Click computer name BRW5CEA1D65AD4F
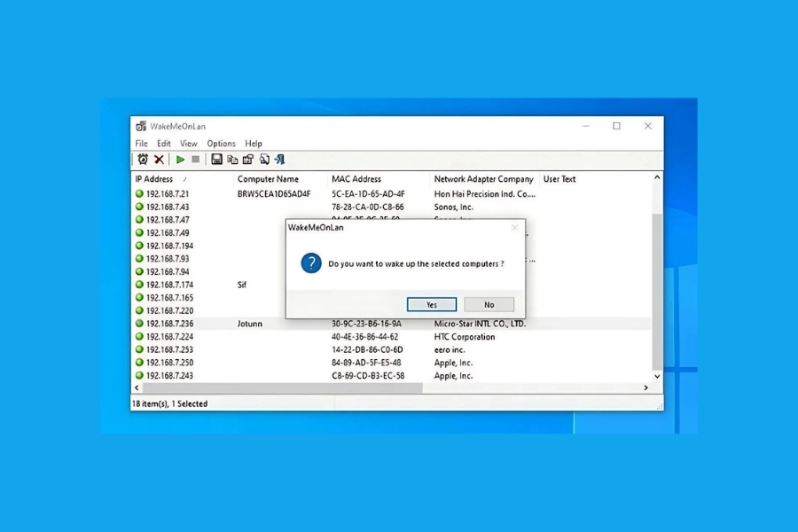The image size is (798, 532). click(274, 194)
